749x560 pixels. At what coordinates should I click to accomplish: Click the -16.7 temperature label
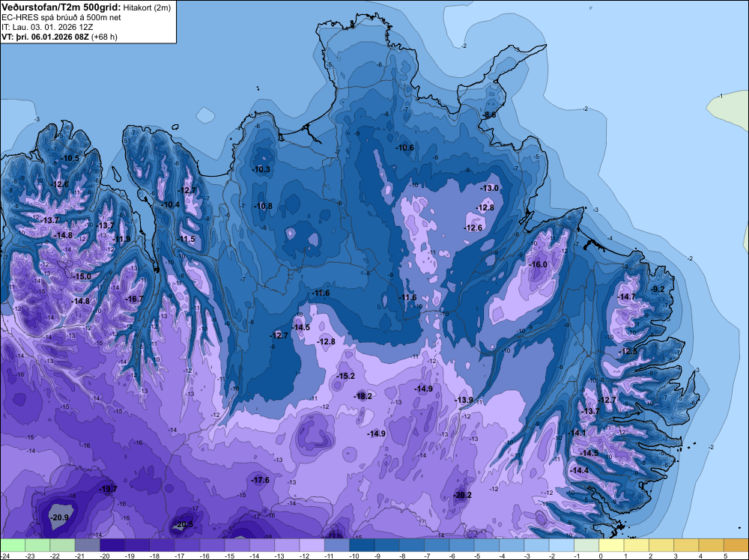134,299
